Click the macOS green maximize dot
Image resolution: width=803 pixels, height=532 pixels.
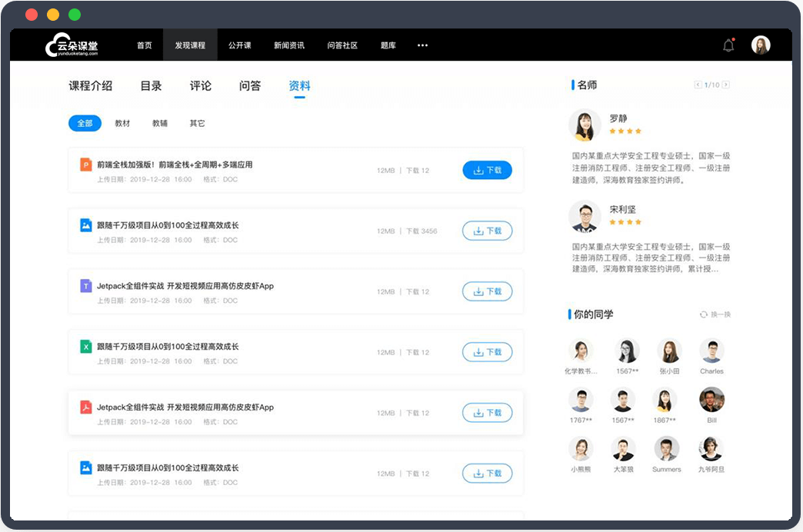[x=75, y=15]
